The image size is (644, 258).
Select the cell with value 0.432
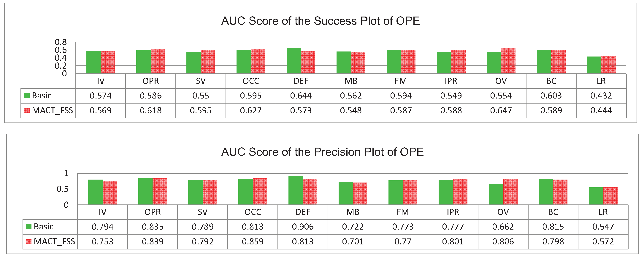(601, 96)
